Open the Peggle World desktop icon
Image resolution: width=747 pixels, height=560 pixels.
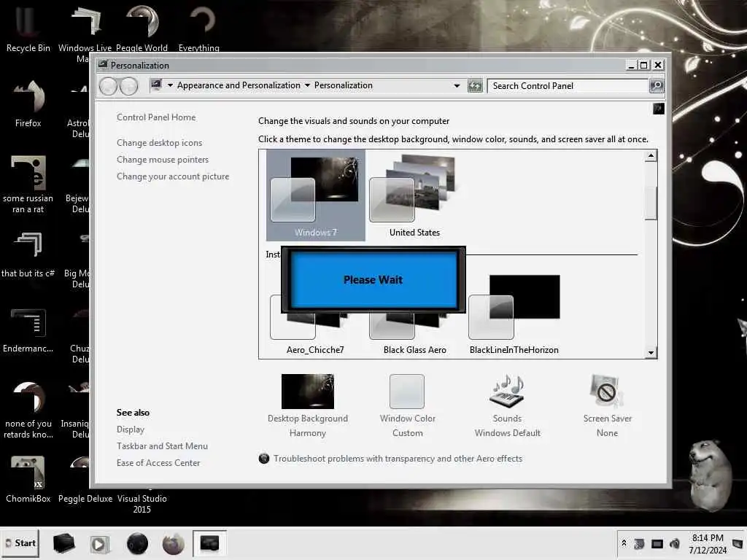[142, 28]
